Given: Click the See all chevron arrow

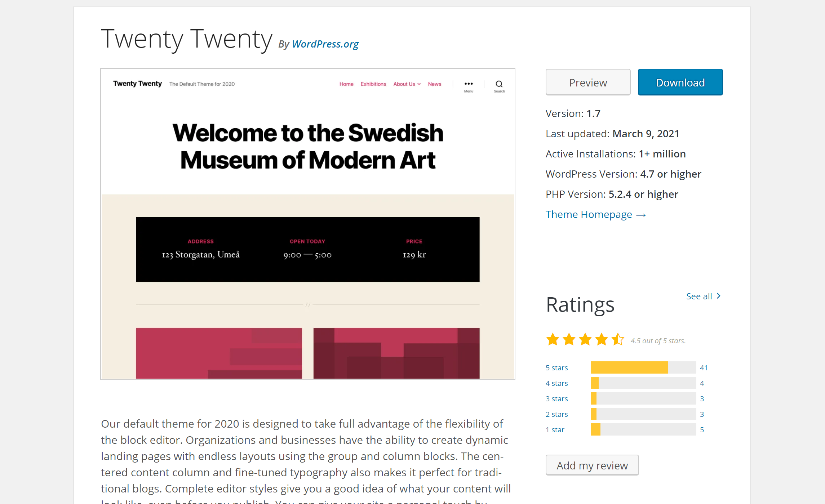Looking at the screenshot, I should [718, 296].
